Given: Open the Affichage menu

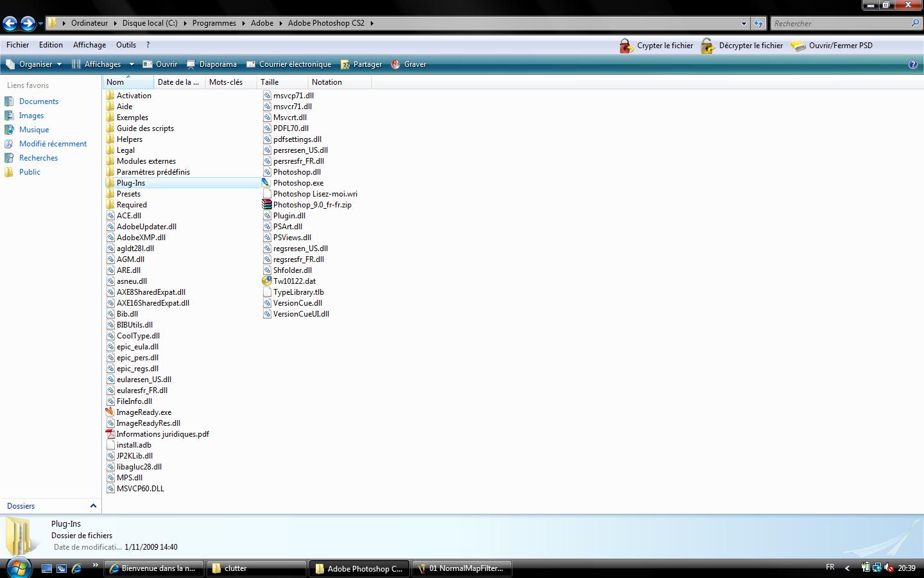Looking at the screenshot, I should tap(89, 45).
